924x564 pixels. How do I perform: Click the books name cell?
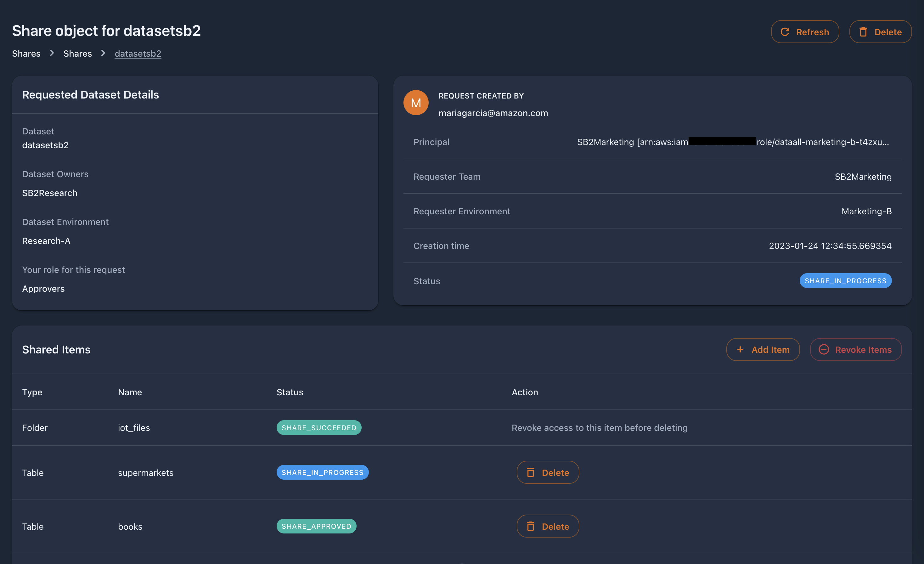pyautogui.click(x=130, y=527)
